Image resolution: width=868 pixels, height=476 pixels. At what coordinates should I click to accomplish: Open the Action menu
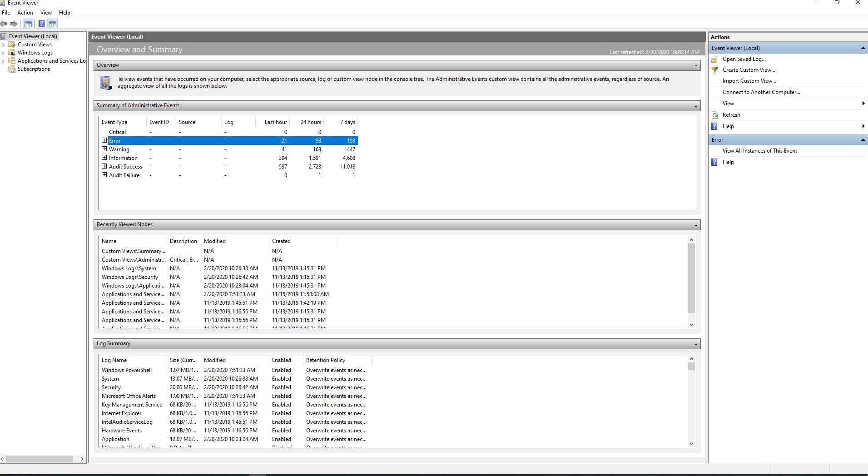click(x=25, y=13)
